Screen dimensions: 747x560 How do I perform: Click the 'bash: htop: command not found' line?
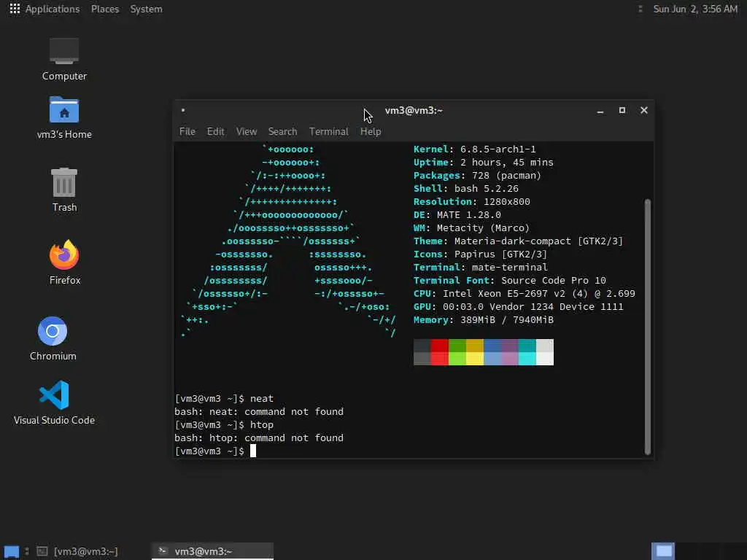tap(259, 437)
